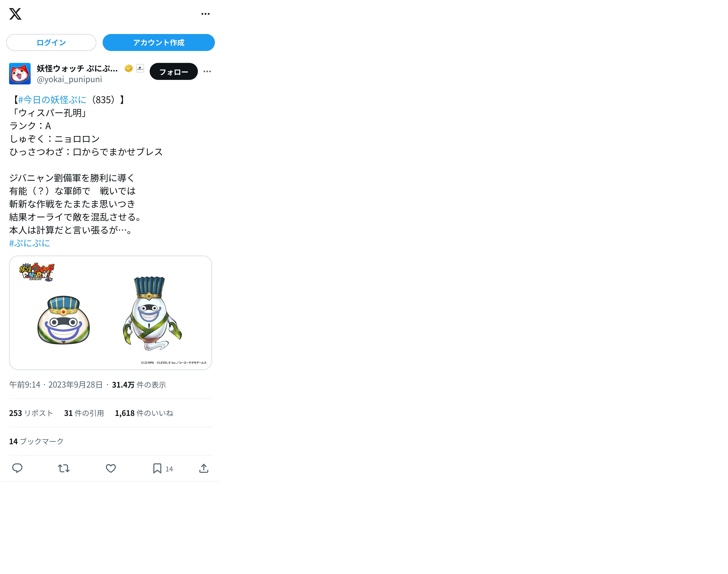Click the repost arrows icon

tap(64, 468)
